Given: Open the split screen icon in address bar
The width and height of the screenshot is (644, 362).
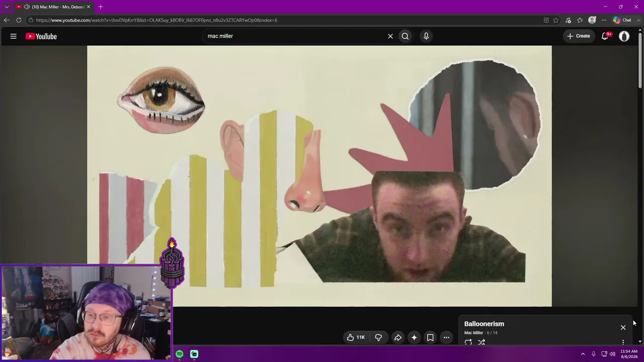Looking at the screenshot, I should tap(546, 20).
